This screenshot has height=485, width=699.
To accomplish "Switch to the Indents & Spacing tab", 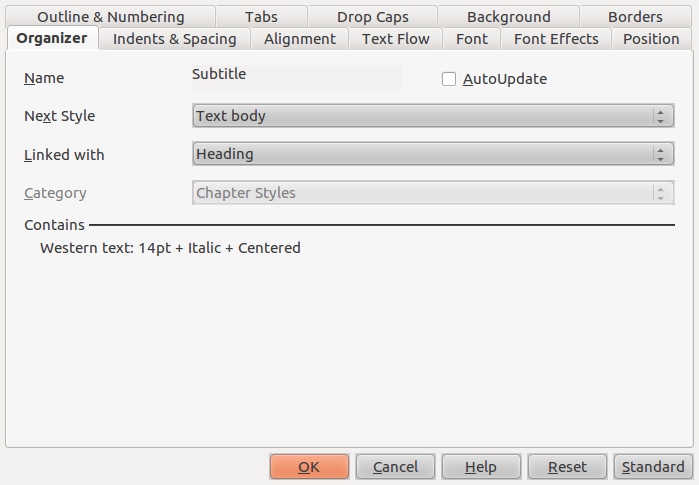I will tap(175, 39).
